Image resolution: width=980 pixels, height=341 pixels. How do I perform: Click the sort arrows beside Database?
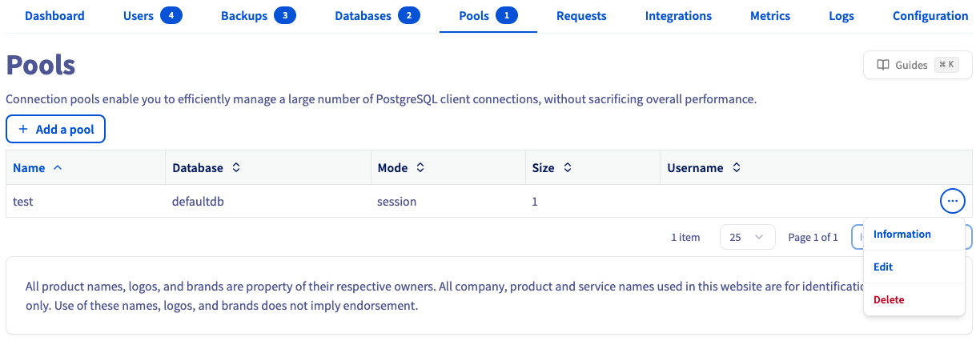[236, 168]
